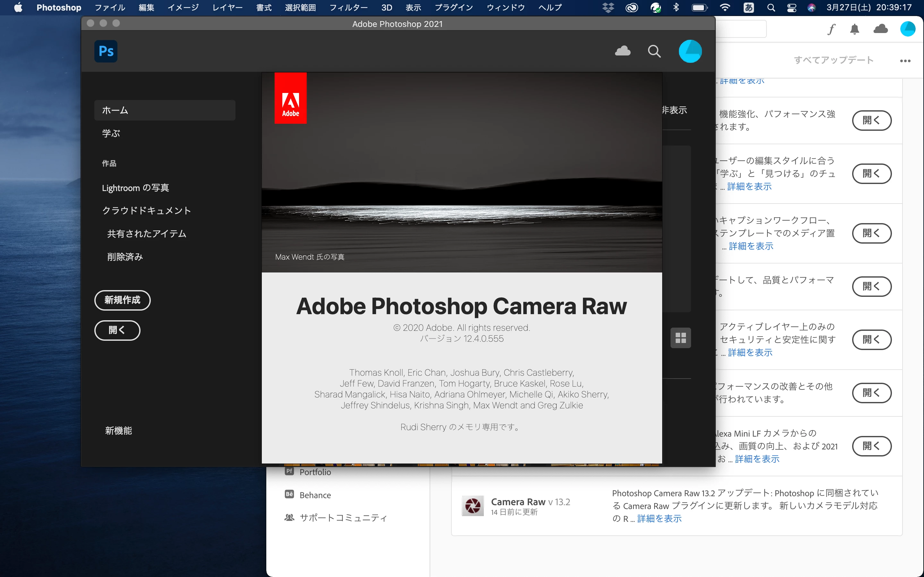Open the Dropbox menu bar icon

[x=608, y=8]
